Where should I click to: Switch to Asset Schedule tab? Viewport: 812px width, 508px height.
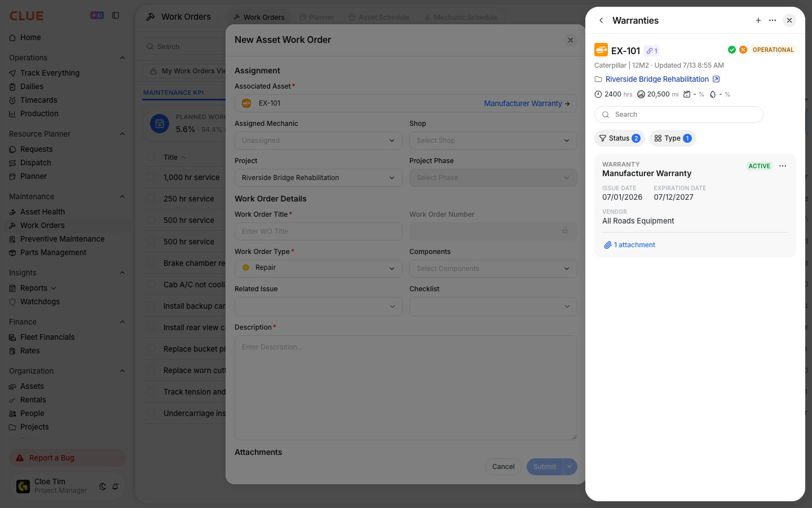379,17
